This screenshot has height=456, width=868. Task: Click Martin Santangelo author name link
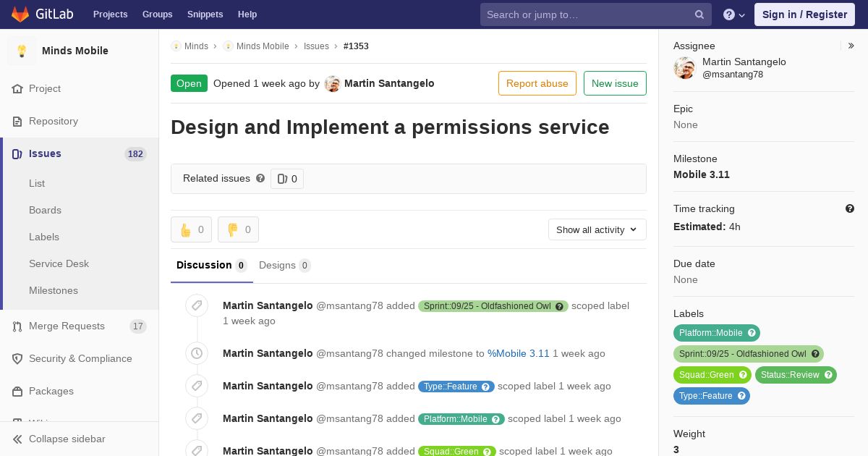click(x=389, y=83)
